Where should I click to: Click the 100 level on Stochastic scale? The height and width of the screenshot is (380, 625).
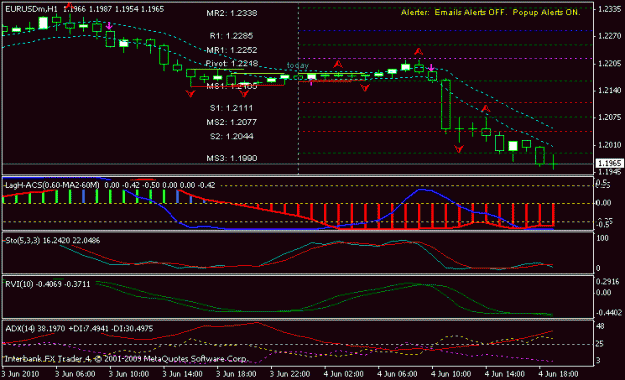pyautogui.click(x=603, y=238)
